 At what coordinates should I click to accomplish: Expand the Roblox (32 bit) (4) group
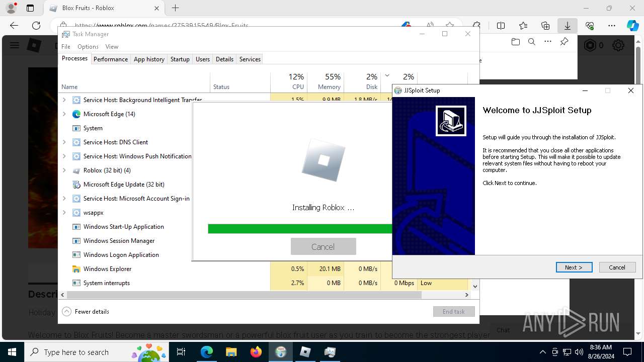click(x=64, y=170)
